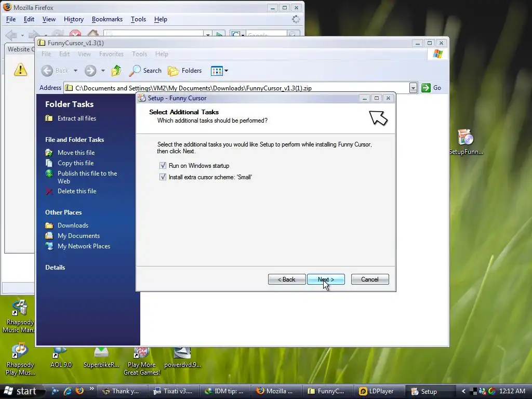Expand quick launch overflow chevron
The width and height of the screenshot is (532, 399).
click(91, 389)
